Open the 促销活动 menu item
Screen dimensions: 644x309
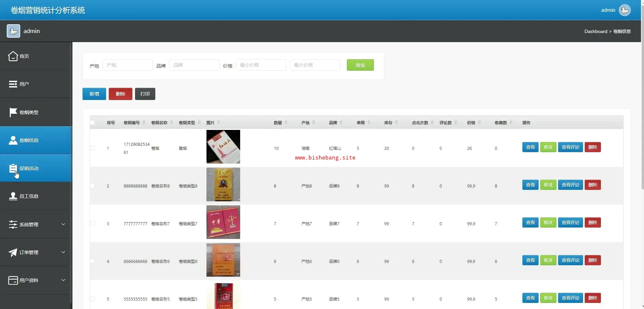coord(36,168)
